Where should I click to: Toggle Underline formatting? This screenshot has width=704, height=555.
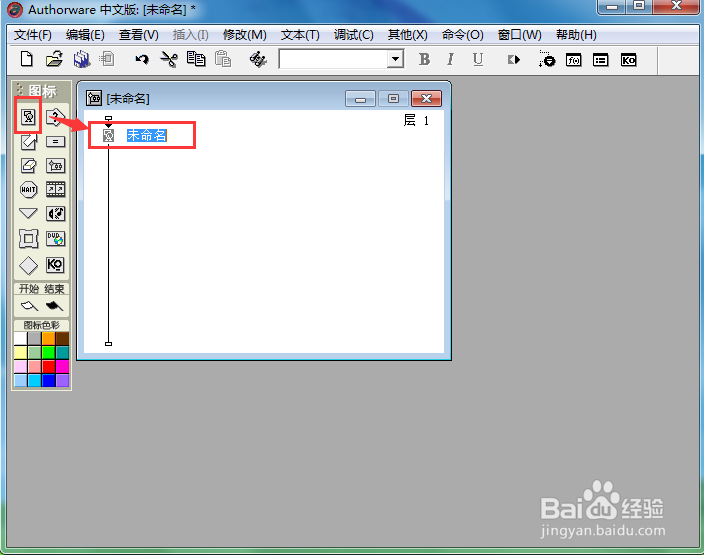[x=478, y=59]
